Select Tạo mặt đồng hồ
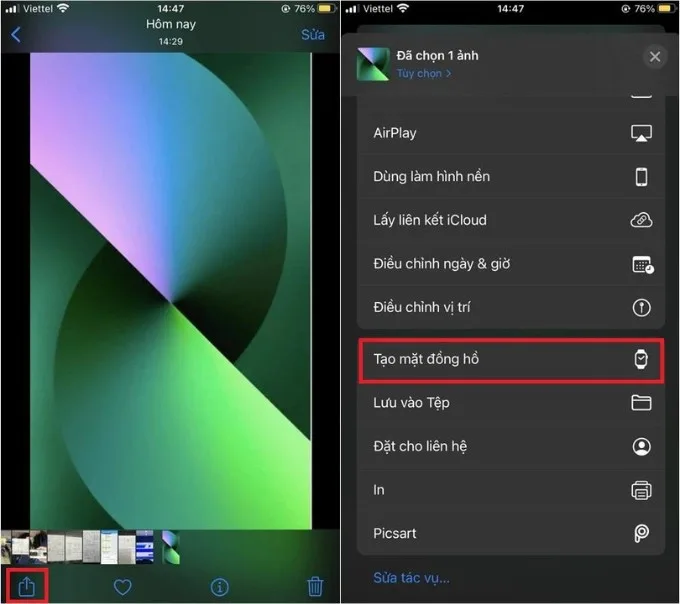680x604 pixels. [510, 360]
